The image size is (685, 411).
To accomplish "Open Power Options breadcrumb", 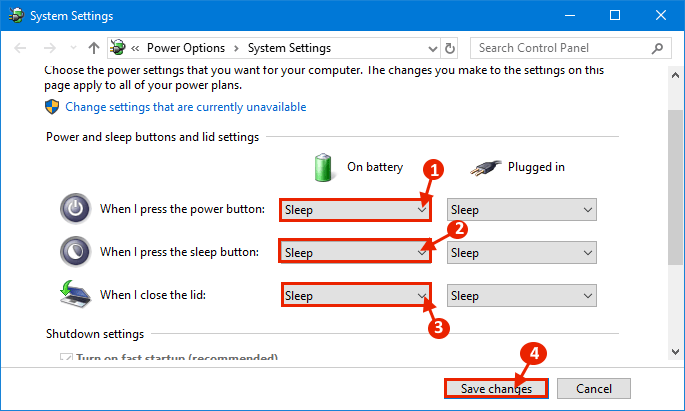I will coord(186,48).
